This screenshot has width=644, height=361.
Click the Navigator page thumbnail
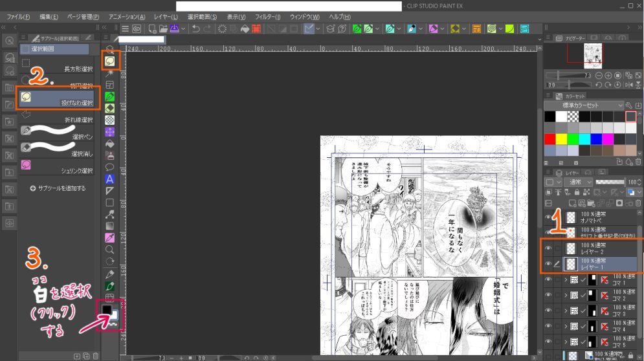pyautogui.click(x=594, y=55)
